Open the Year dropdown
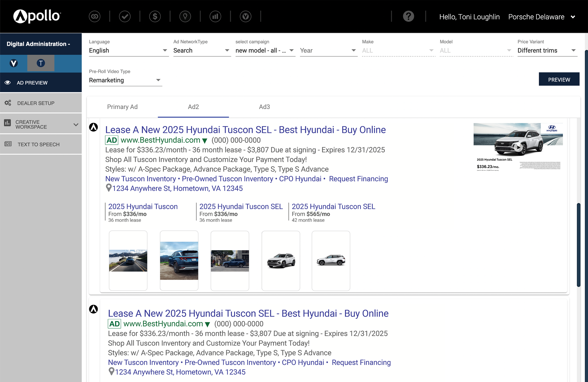Image resolution: width=588 pixels, height=382 pixels. tap(329, 50)
